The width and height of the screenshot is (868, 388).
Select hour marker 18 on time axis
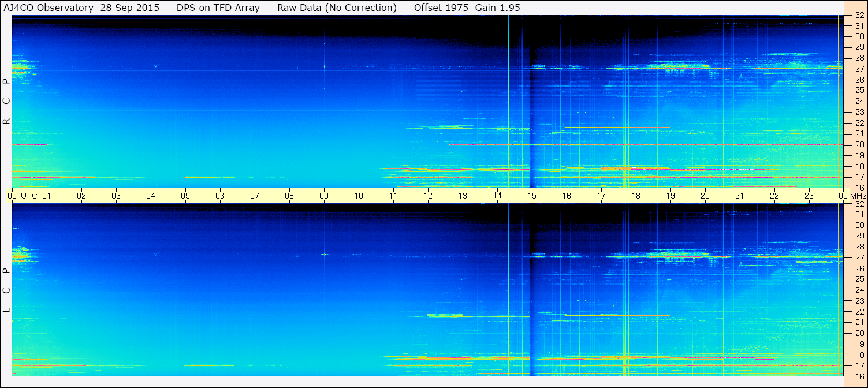coord(636,196)
